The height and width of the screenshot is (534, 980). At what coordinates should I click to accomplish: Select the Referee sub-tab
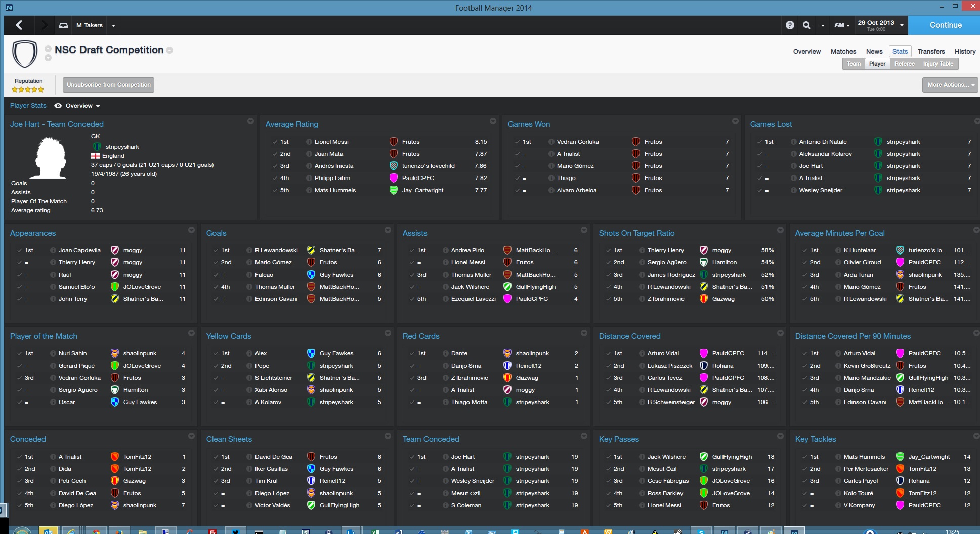click(x=904, y=64)
